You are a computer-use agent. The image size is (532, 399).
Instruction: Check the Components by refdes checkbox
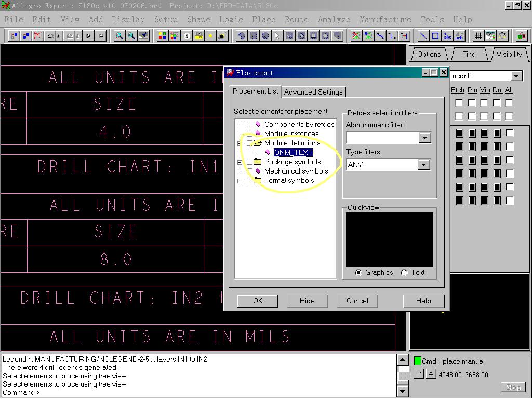pos(250,125)
